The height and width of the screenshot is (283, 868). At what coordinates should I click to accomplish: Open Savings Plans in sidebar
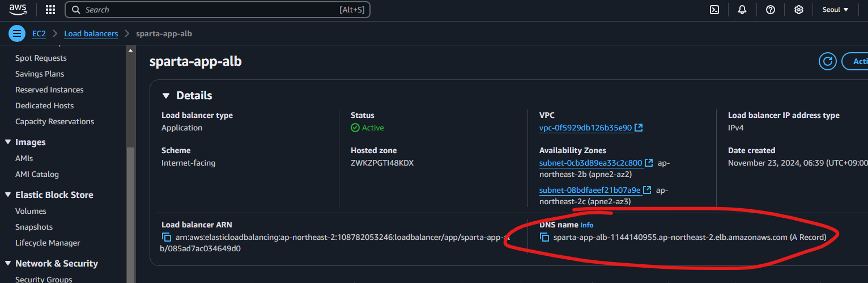(x=40, y=74)
